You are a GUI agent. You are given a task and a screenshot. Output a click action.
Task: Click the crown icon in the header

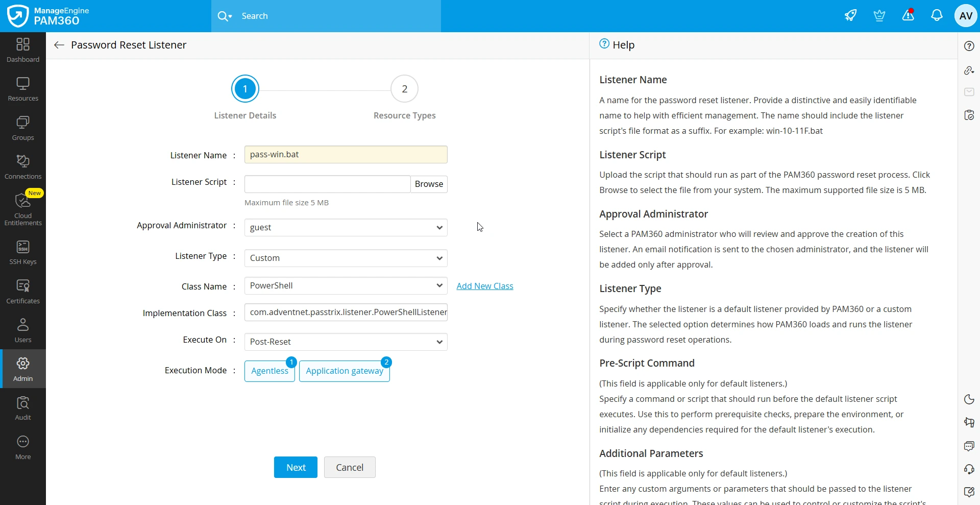879,16
